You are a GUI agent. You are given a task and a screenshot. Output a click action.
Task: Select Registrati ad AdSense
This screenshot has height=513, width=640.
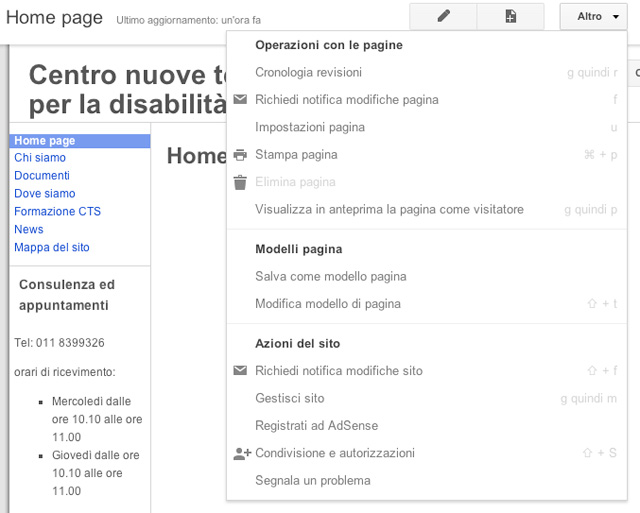[316, 426]
